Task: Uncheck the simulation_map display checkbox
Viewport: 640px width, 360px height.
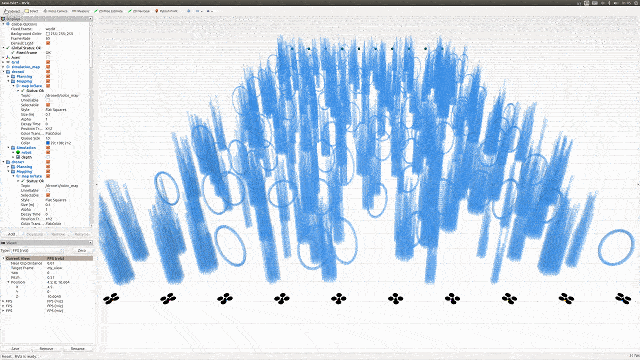Action: [48, 67]
